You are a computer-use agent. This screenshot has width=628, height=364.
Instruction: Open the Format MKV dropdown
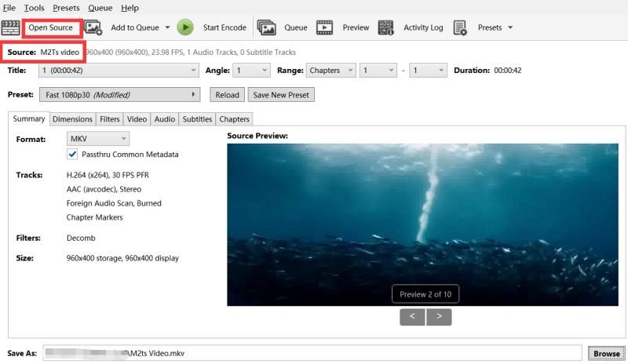click(x=98, y=138)
